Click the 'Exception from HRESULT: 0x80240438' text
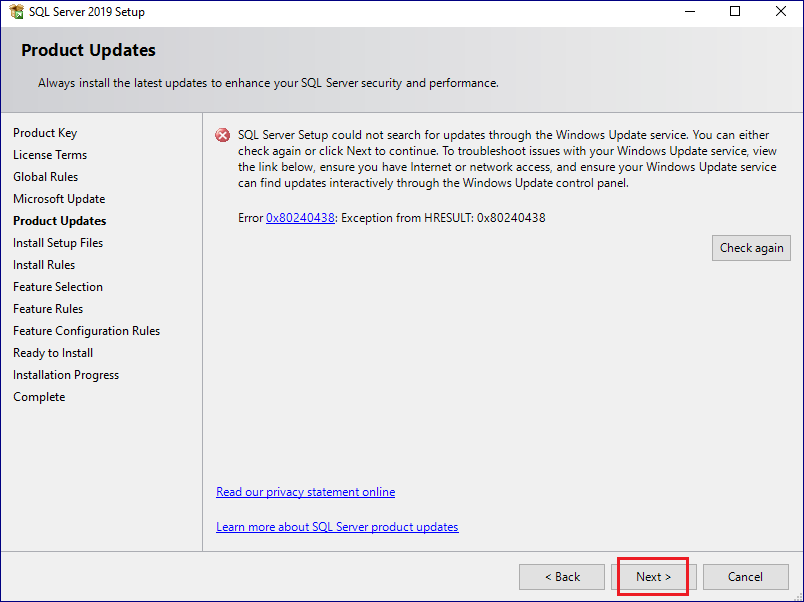The width and height of the screenshot is (804, 602). point(443,218)
